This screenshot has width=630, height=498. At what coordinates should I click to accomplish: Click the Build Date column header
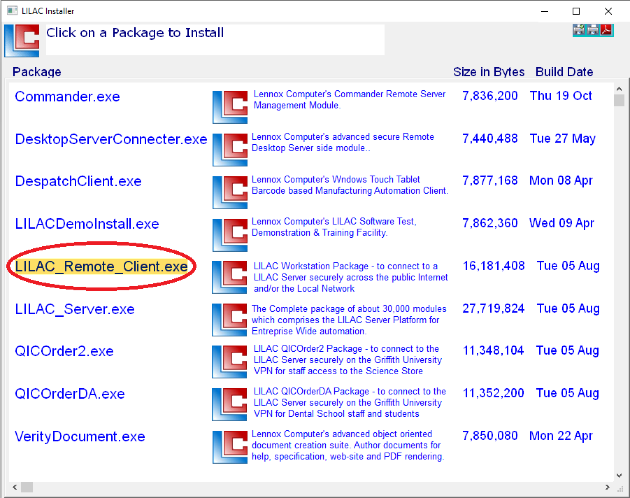click(x=564, y=72)
